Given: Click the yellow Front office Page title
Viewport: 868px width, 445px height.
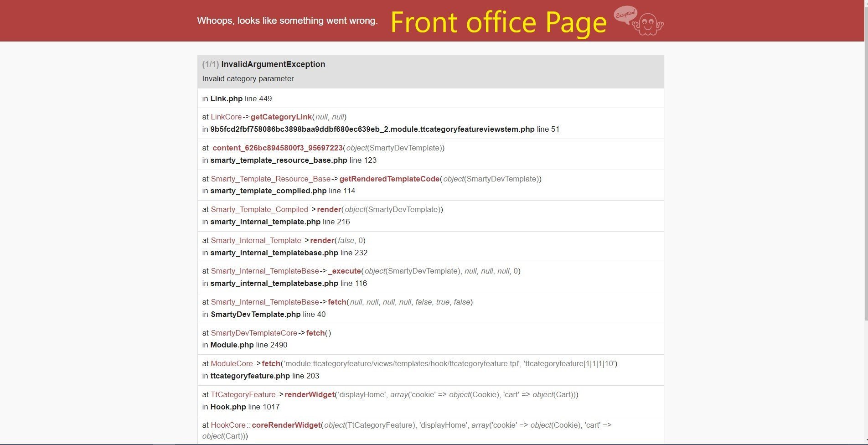Looking at the screenshot, I should pos(499,22).
